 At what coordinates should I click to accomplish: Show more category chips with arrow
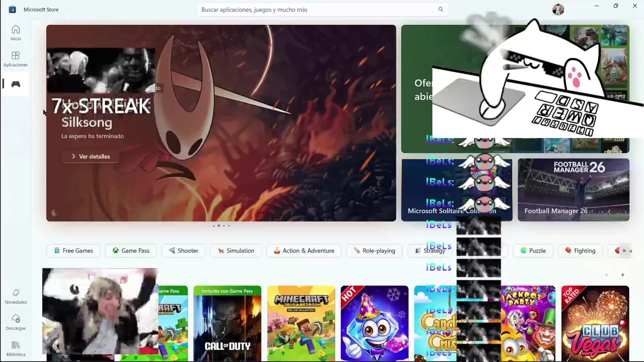pos(624,250)
